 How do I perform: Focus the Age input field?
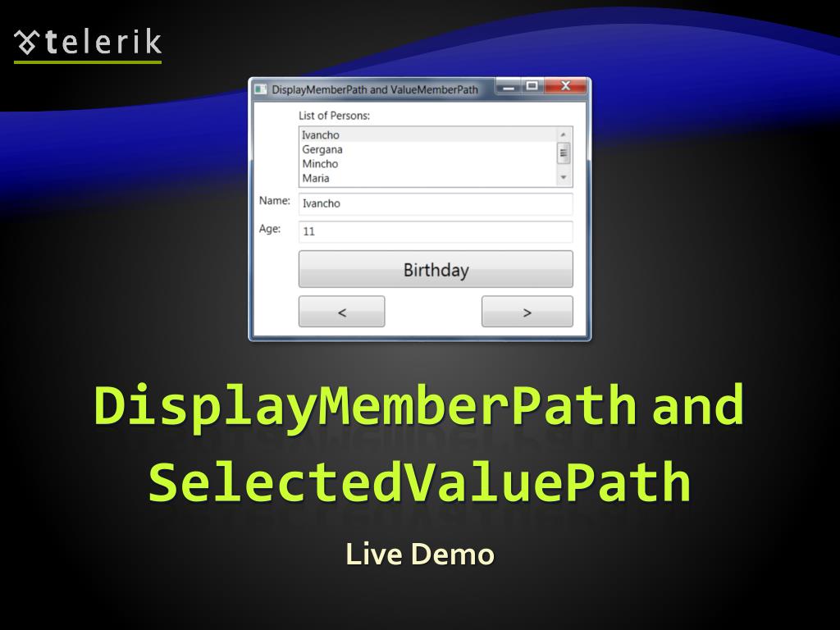click(436, 231)
